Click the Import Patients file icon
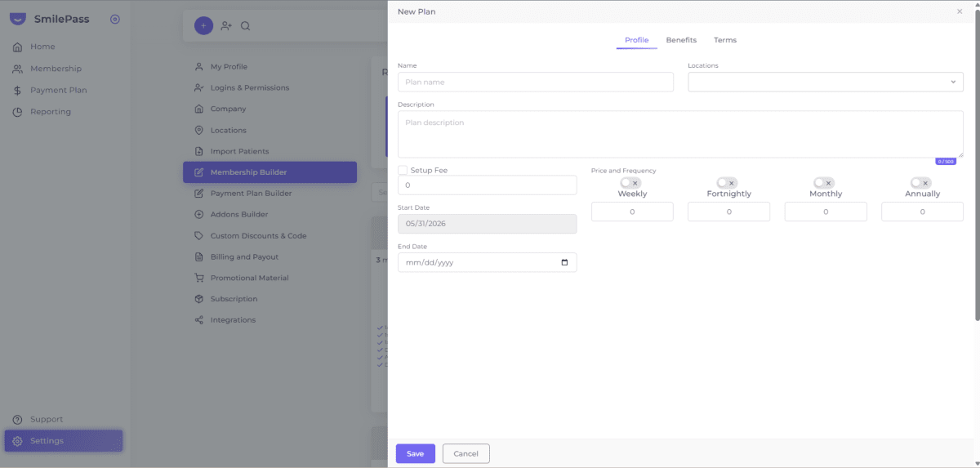 click(198, 151)
